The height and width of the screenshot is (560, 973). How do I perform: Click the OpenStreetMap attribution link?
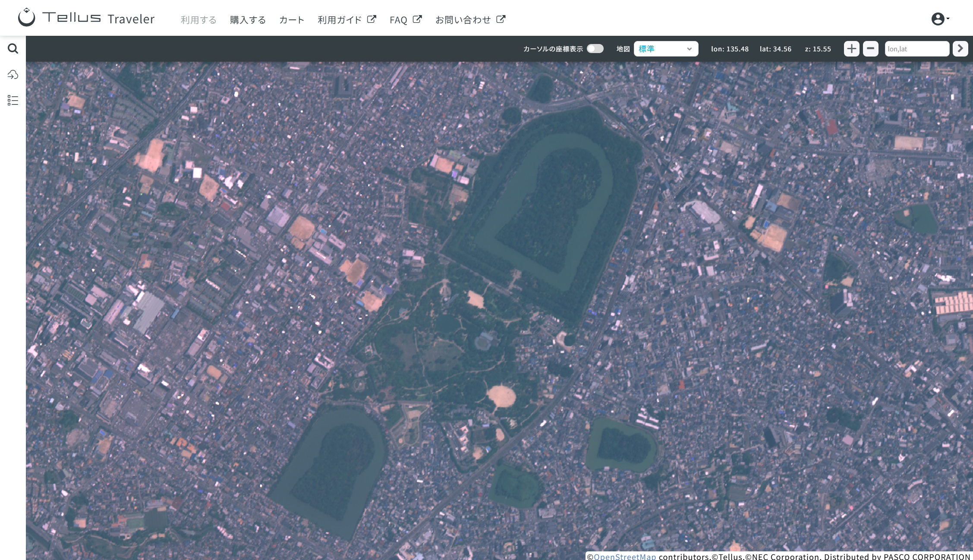(x=625, y=557)
